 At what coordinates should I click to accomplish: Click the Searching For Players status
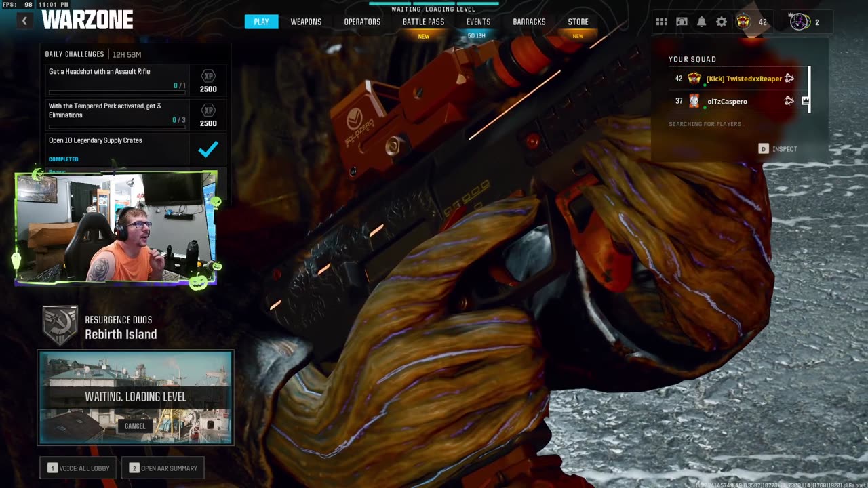point(705,124)
